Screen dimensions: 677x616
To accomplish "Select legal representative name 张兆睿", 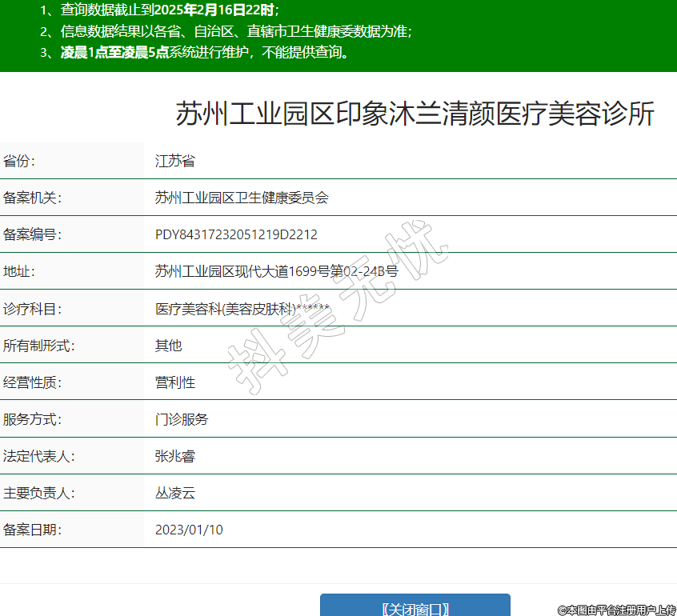I will click(174, 456).
